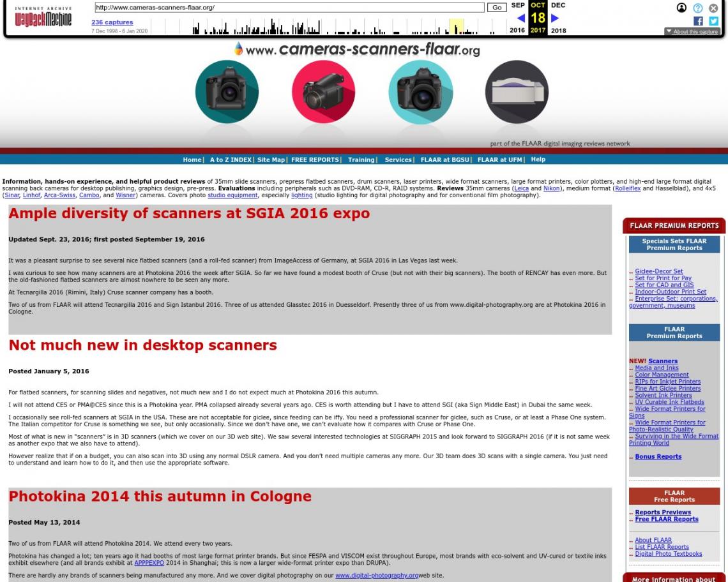
Task: Open the Media and Inks link
Action: pyautogui.click(x=656, y=368)
